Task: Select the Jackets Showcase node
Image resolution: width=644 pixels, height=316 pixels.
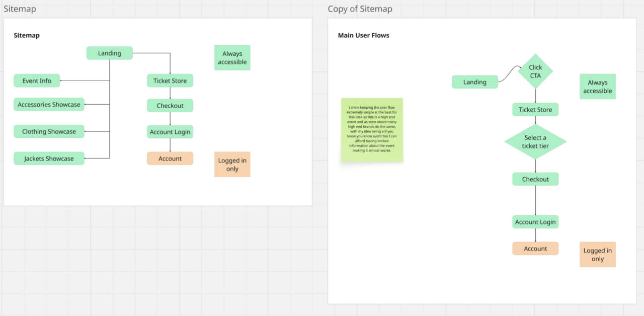Action: [x=49, y=159]
